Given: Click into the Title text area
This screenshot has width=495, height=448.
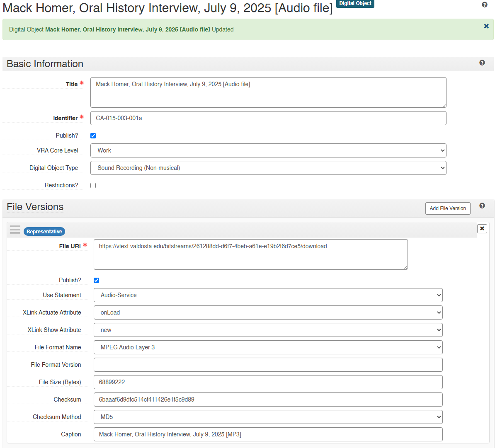Looking at the screenshot, I should click(268, 92).
